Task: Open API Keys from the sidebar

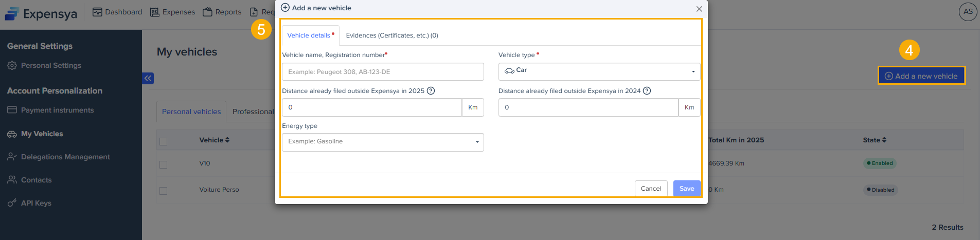Action: 35,203
